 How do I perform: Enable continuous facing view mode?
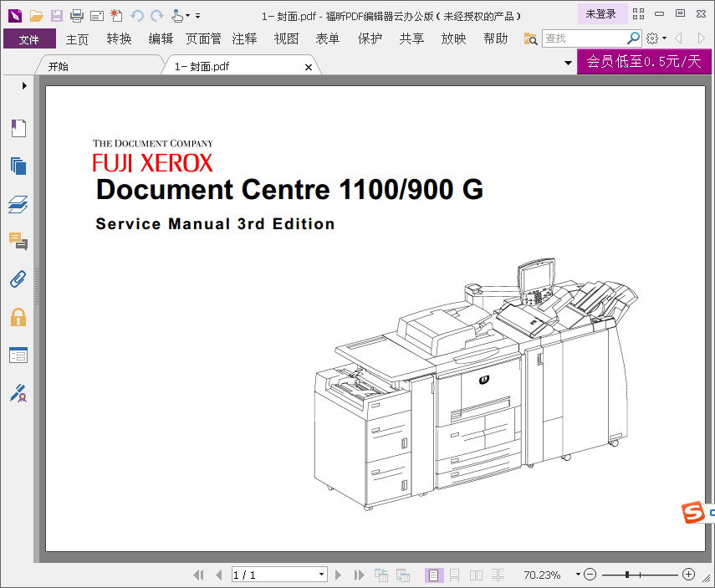coord(498,575)
